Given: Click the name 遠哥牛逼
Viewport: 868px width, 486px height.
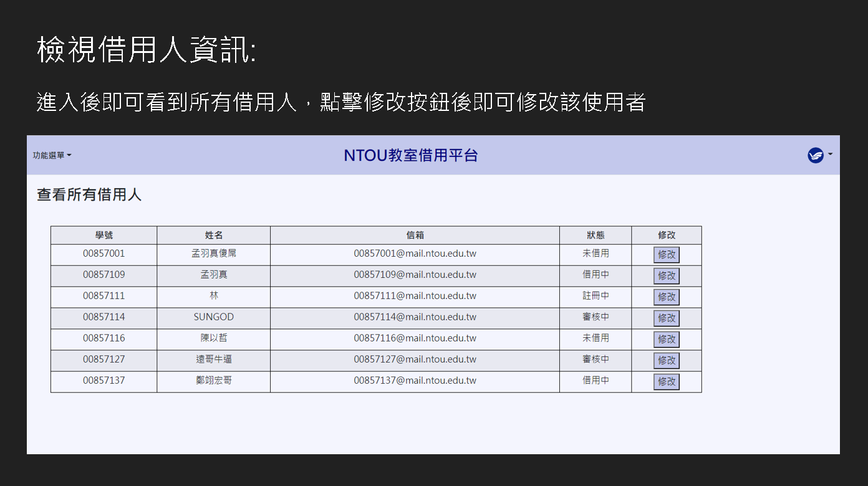Looking at the screenshot, I should (x=214, y=360).
